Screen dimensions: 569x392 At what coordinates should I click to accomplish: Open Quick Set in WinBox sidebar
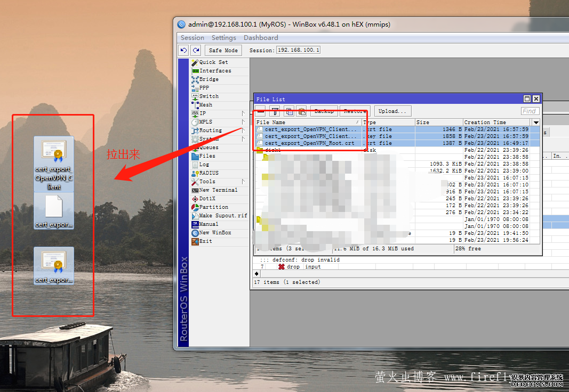click(x=213, y=62)
